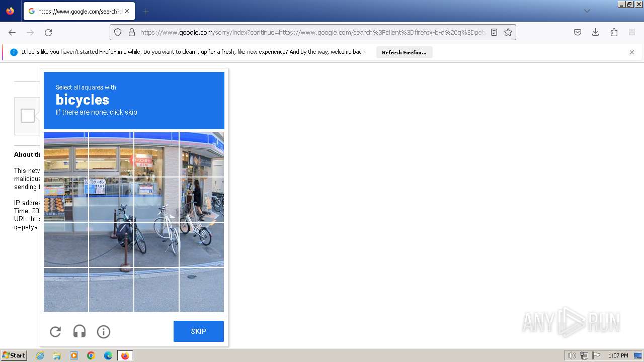Open File Explorer folder in taskbar
The width and height of the screenshot is (644, 362).
click(x=57, y=355)
